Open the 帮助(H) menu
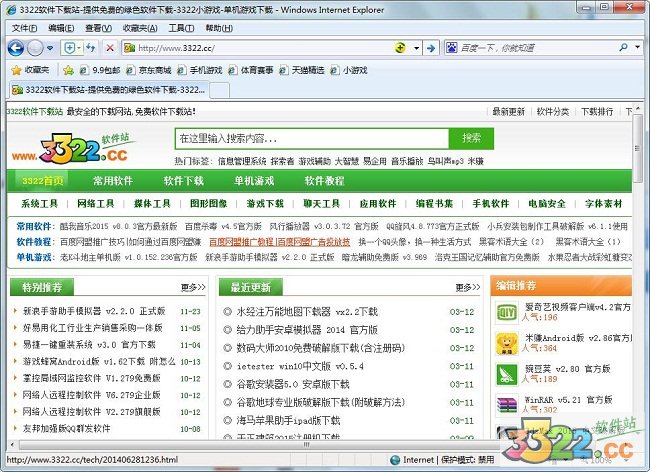Viewport: 650px width, 472px height. coord(219,28)
